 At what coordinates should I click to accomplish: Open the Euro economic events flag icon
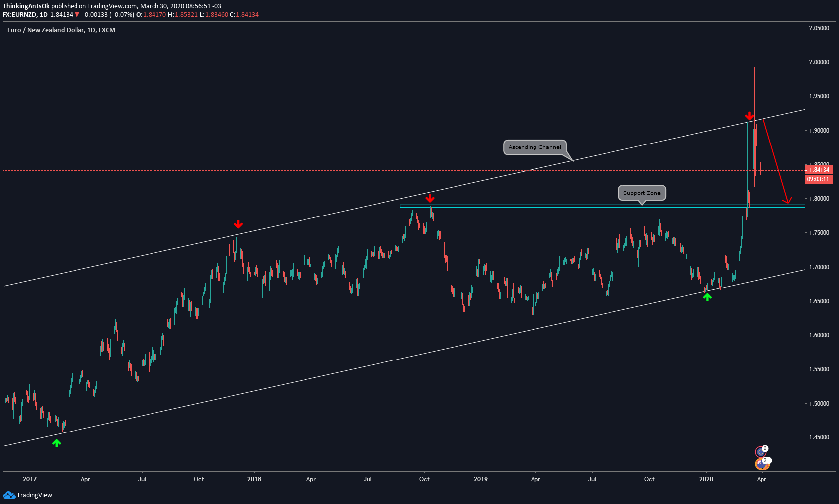pos(761,452)
